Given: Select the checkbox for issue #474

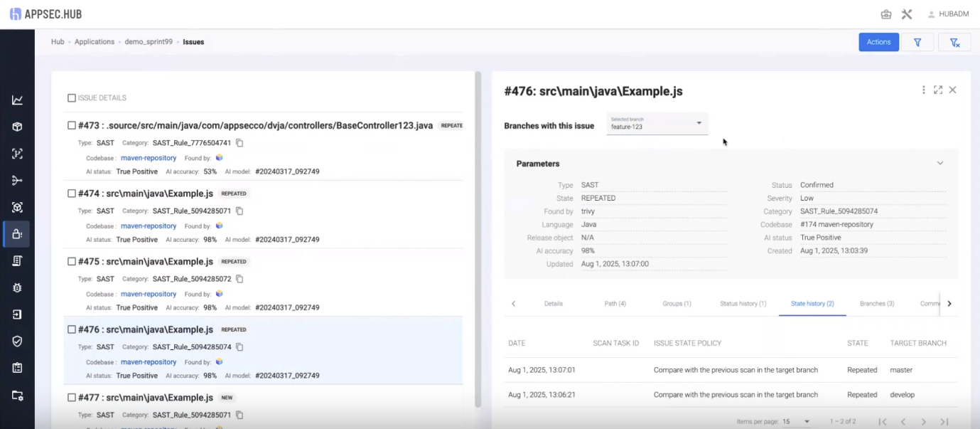Looking at the screenshot, I should [71, 194].
